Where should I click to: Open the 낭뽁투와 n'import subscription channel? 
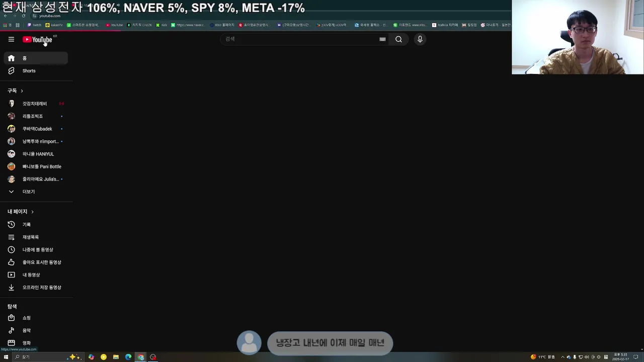click(x=36, y=141)
